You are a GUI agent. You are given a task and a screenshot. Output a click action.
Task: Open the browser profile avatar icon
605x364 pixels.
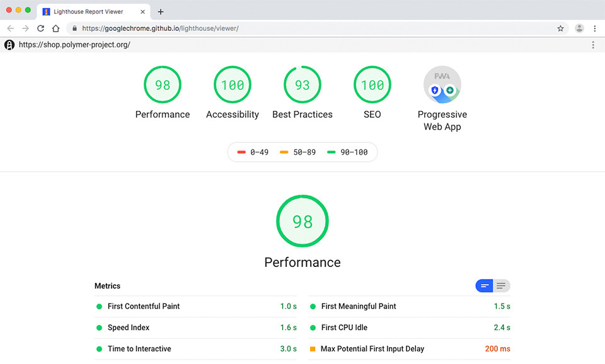pyautogui.click(x=579, y=28)
